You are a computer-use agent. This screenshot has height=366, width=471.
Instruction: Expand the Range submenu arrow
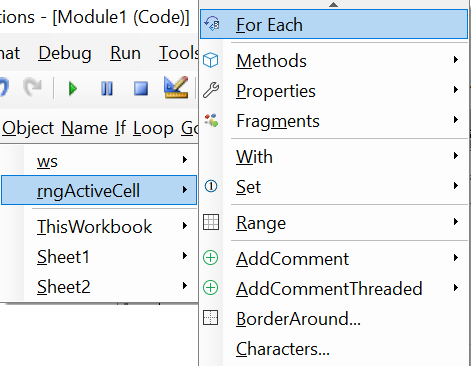[x=456, y=222]
